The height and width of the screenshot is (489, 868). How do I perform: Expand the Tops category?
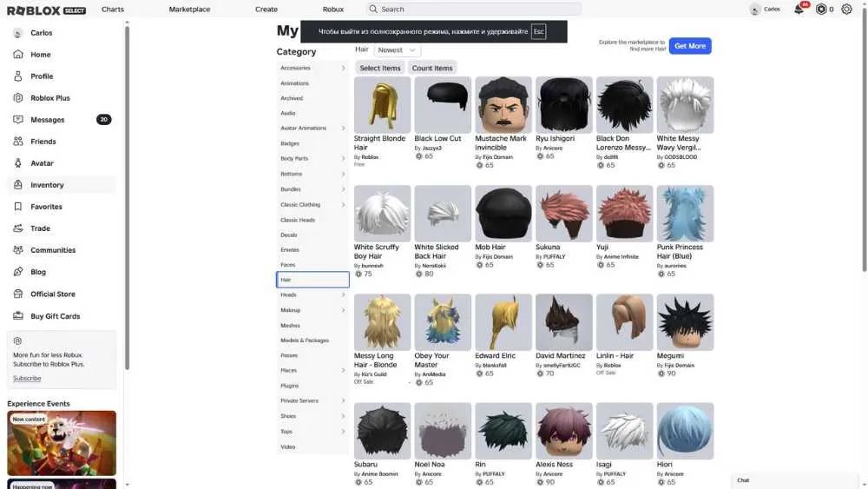tap(343, 432)
